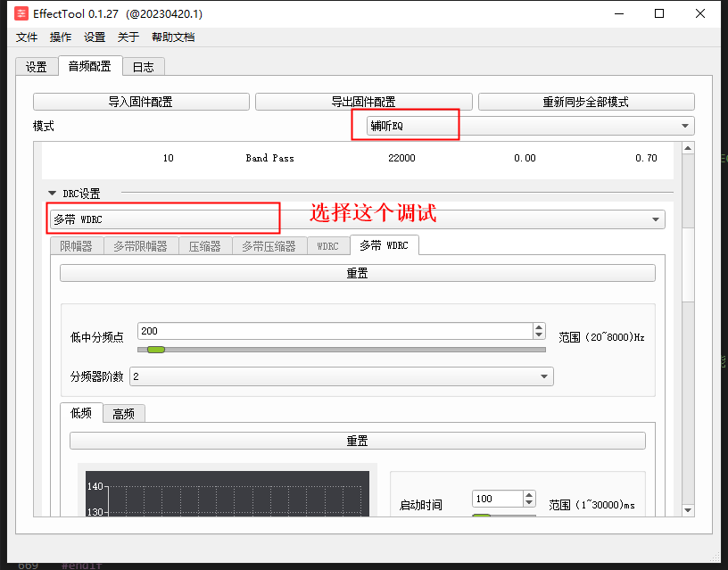Increase 启动时间 with up arrow
The height and width of the screenshot is (570, 728).
(x=529, y=495)
